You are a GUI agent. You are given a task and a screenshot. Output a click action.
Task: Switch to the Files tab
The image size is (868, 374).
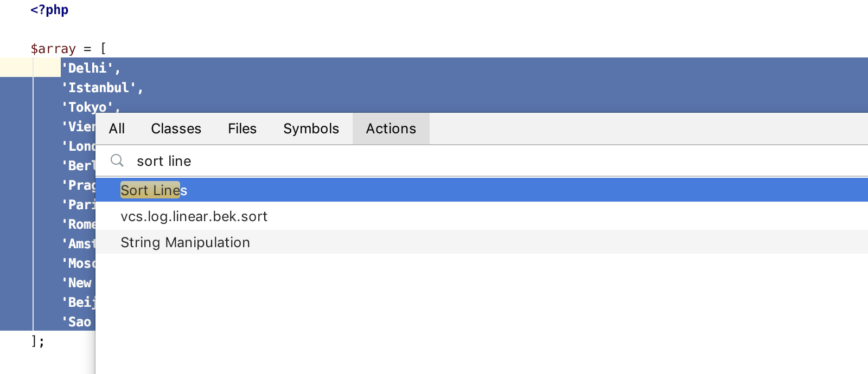pyautogui.click(x=242, y=128)
